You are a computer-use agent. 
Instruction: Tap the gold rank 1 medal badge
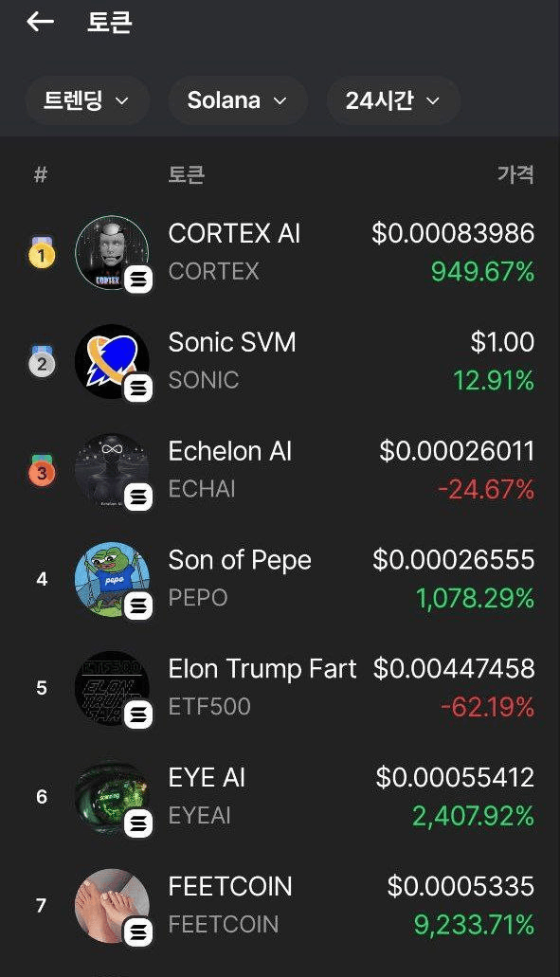pos(42,252)
